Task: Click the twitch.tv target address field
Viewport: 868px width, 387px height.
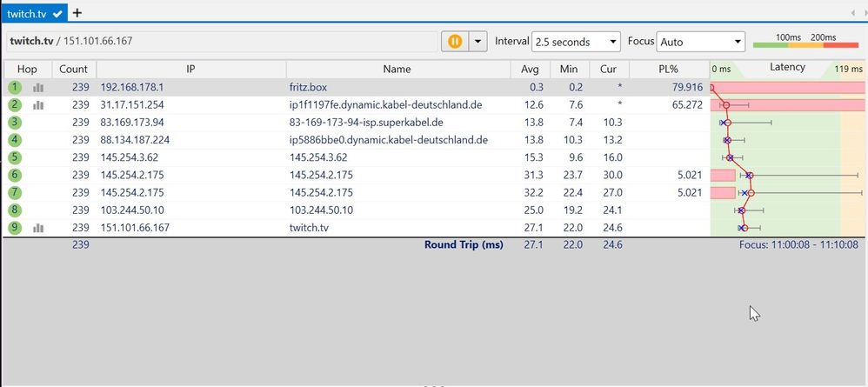Action: (217, 41)
